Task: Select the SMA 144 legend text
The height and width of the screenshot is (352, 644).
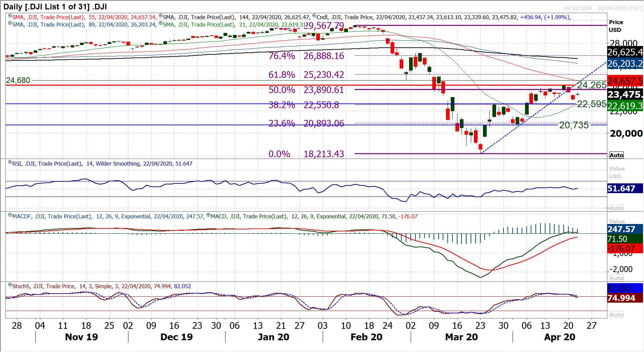Action: tap(236, 17)
